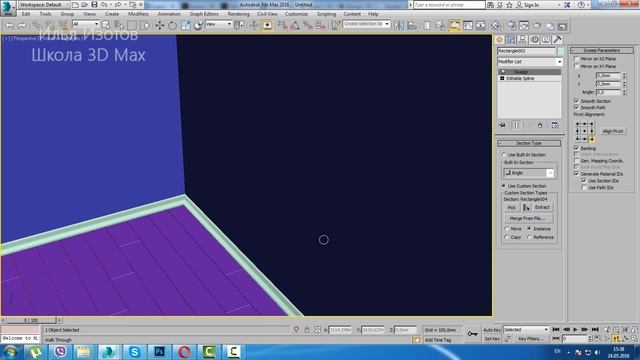Click Sign In in the title bar
This screenshot has width=640, height=360.
point(531,5)
